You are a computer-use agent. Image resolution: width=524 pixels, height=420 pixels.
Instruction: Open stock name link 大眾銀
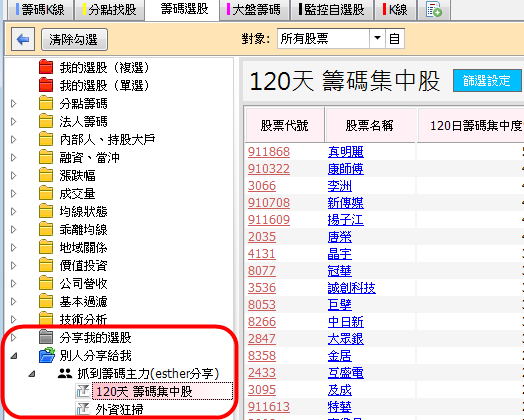tap(345, 339)
